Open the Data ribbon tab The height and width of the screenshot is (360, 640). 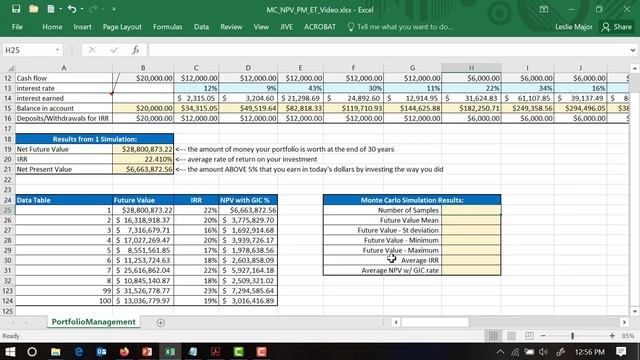[201, 27]
